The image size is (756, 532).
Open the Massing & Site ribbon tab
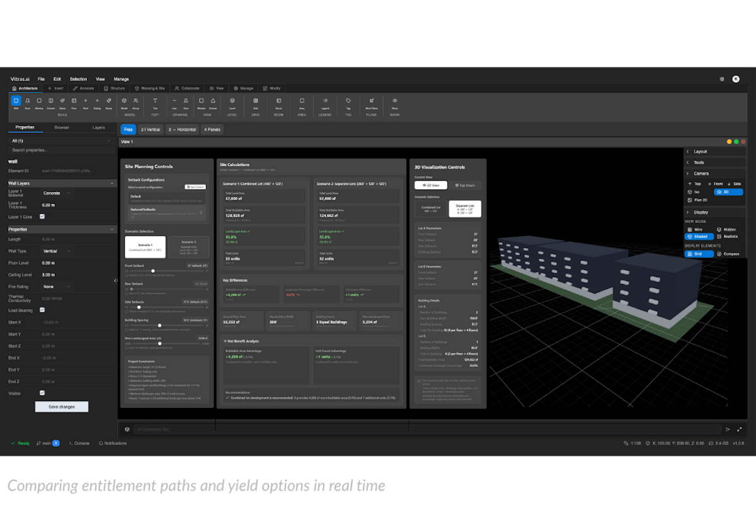tap(151, 88)
